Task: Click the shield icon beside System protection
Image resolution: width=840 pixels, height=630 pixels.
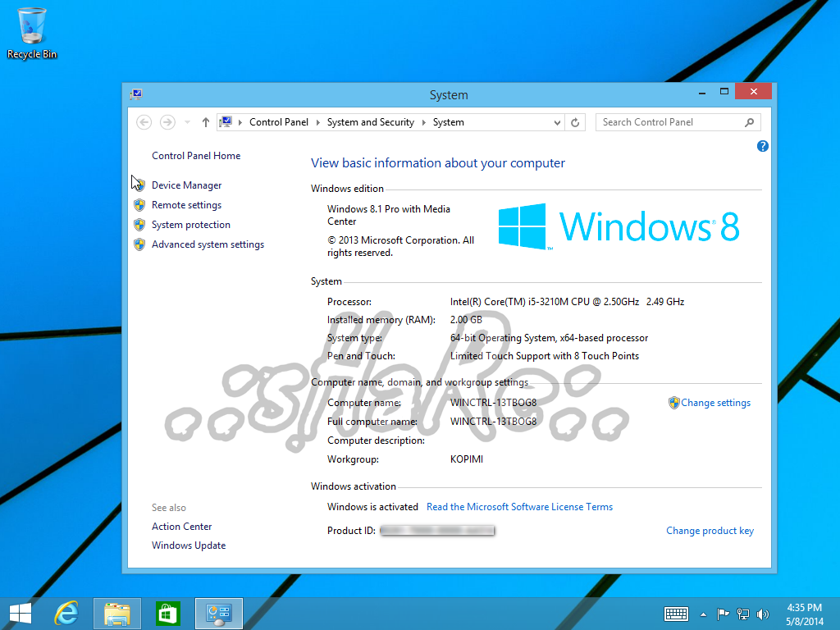Action: [139, 225]
